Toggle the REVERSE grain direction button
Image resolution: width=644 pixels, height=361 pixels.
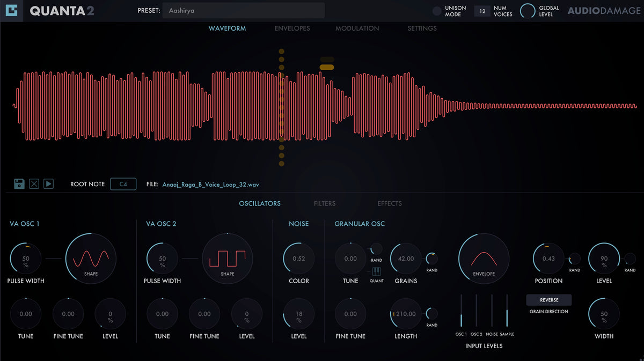click(x=549, y=300)
